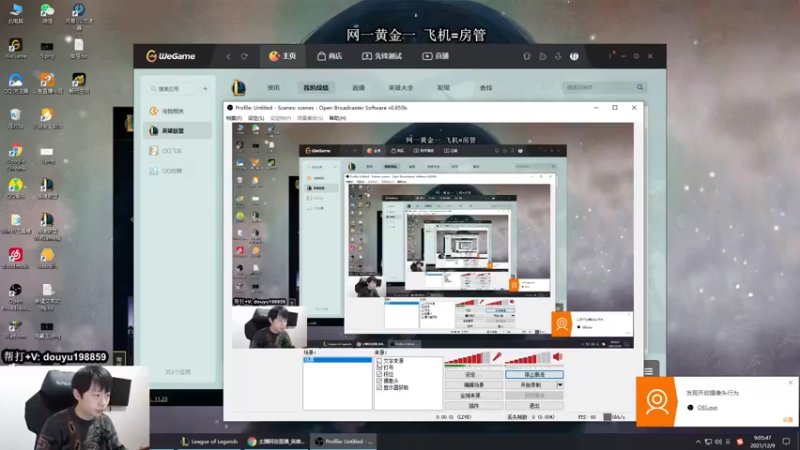The width and height of the screenshot is (800, 450).
Task: Click the OBS 设定 settings button
Action: coord(474,374)
